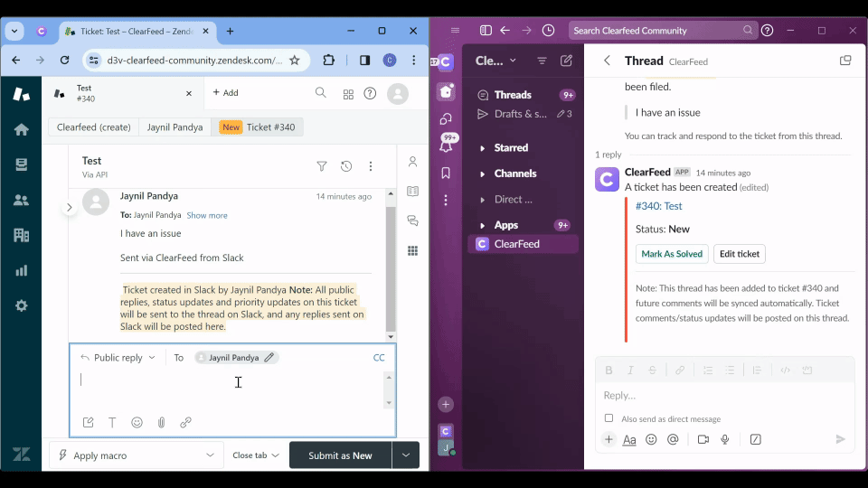
Task: Insert emoji in Zendesk reply
Action: 137,422
